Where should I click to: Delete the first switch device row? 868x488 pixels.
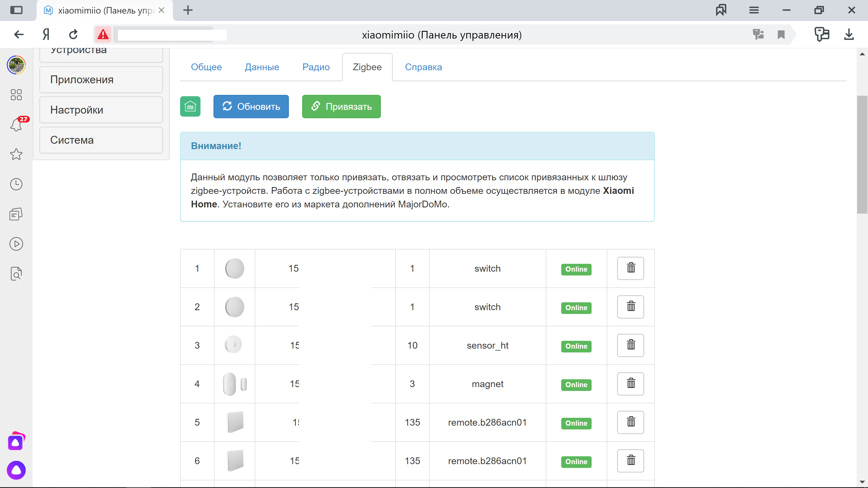coord(630,268)
